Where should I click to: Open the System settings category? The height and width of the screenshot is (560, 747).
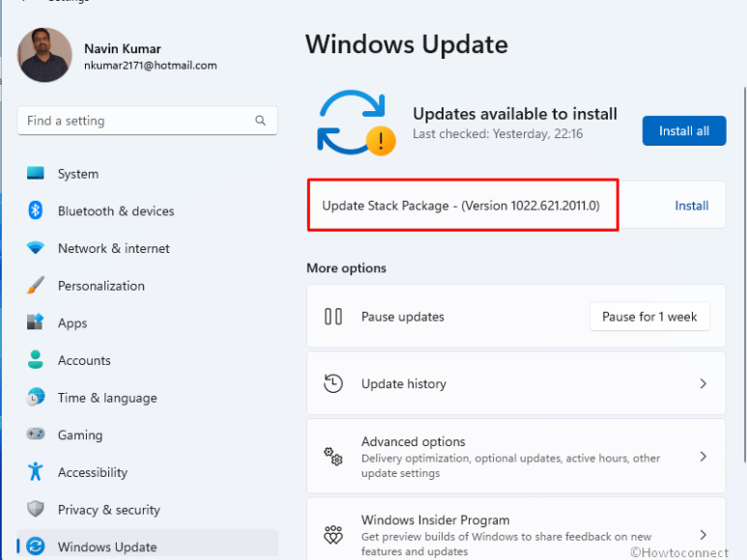[x=148, y=174]
